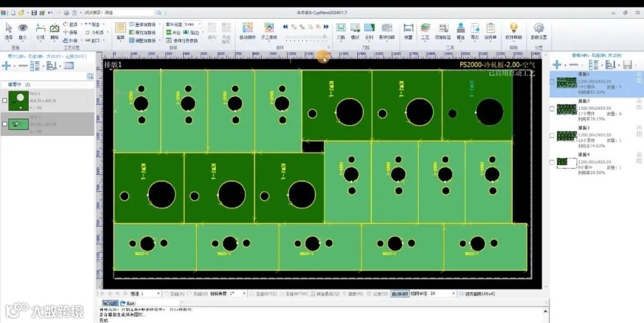Tick the checkbox for 排版4
This screenshot has width=644, height=323.
point(552,162)
